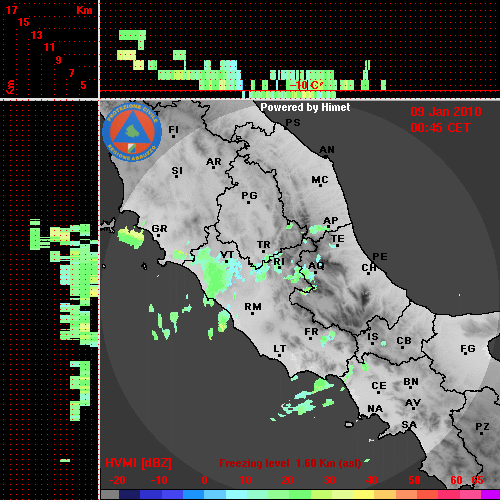Click the 'Freezing level 1.60 Km (asl)' text
This screenshot has width=500, height=500.
pos(290,463)
